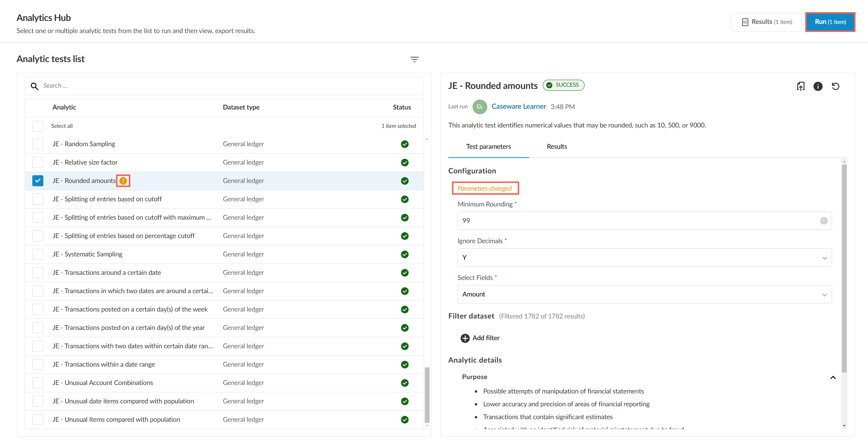
Task: Click the search magnifier icon
Action: pyautogui.click(x=35, y=86)
